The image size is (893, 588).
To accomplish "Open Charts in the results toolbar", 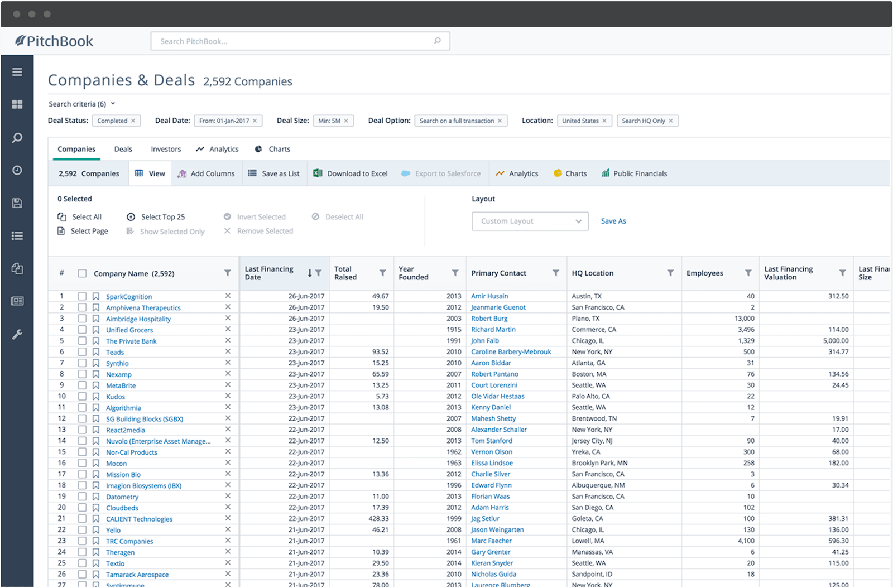I will (570, 173).
